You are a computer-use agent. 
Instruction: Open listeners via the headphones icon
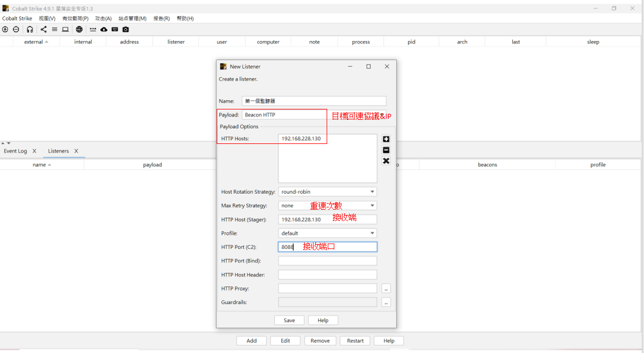point(30,29)
